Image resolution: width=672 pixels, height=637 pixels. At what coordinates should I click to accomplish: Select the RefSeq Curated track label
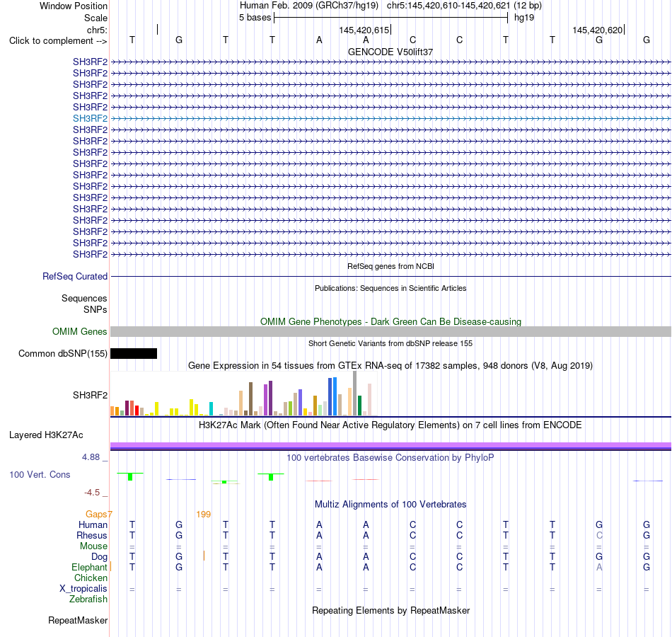pyautogui.click(x=74, y=276)
